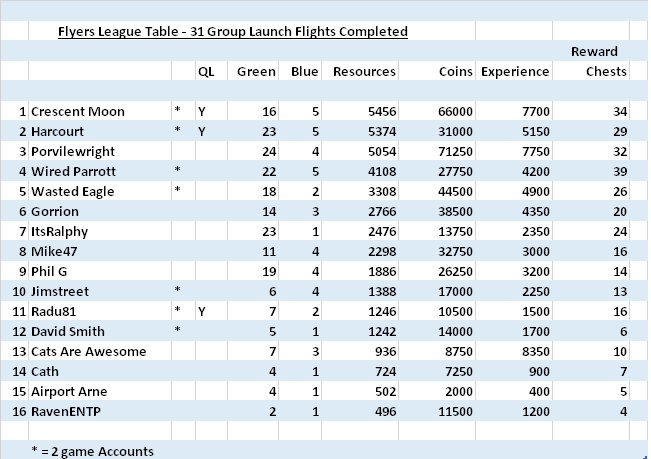Click Wasted Eagle's coins value 44500
The image size is (651, 459).
(x=455, y=191)
